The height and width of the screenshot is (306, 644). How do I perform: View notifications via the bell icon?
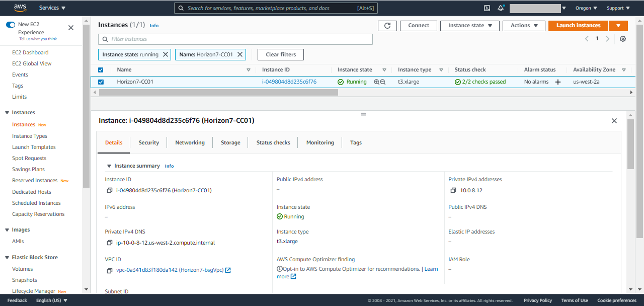click(x=500, y=8)
